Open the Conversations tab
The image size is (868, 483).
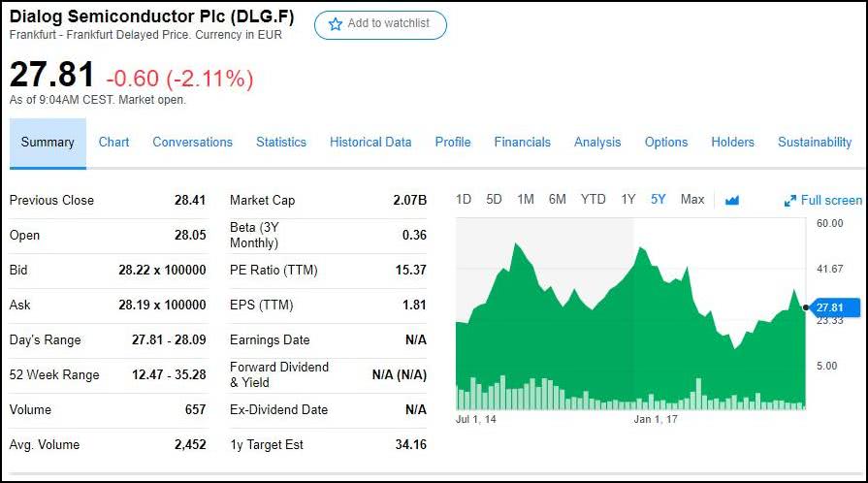(x=193, y=143)
